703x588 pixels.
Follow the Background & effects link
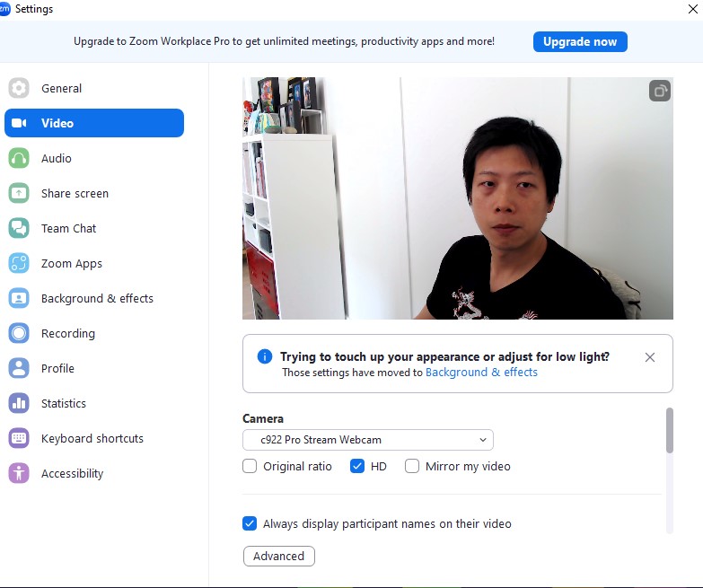point(481,372)
